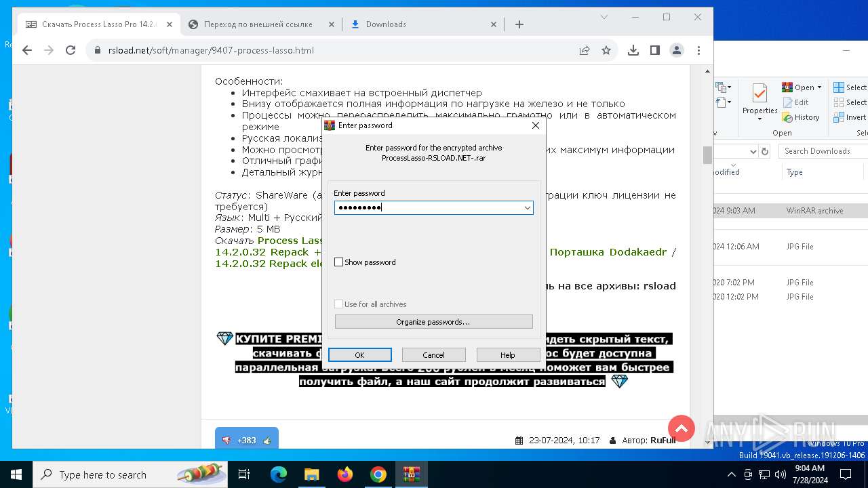Image resolution: width=868 pixels, height=488 pixels.
Task: Expand the Properties dropdown arrow in Explorer
Action: tap(759, 119)
